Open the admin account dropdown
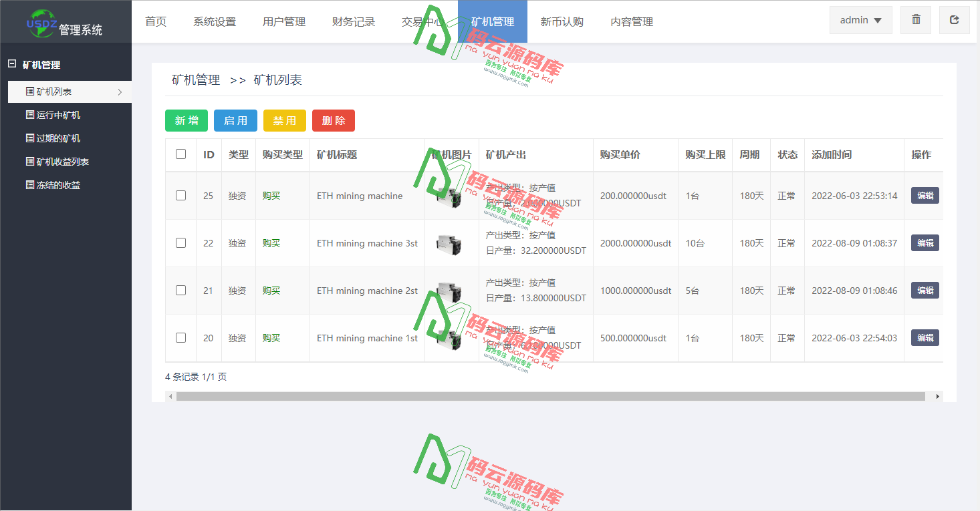Image resolution: width=980 pixels, height=511 pixels. (860, 19)
